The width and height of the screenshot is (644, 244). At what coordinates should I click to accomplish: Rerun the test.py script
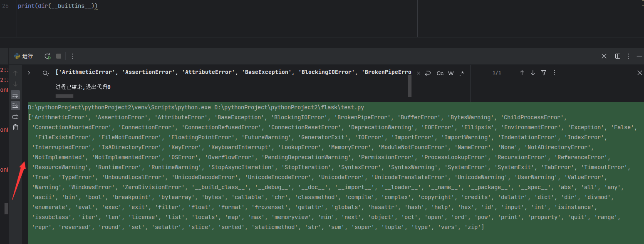tap(47, 56)
